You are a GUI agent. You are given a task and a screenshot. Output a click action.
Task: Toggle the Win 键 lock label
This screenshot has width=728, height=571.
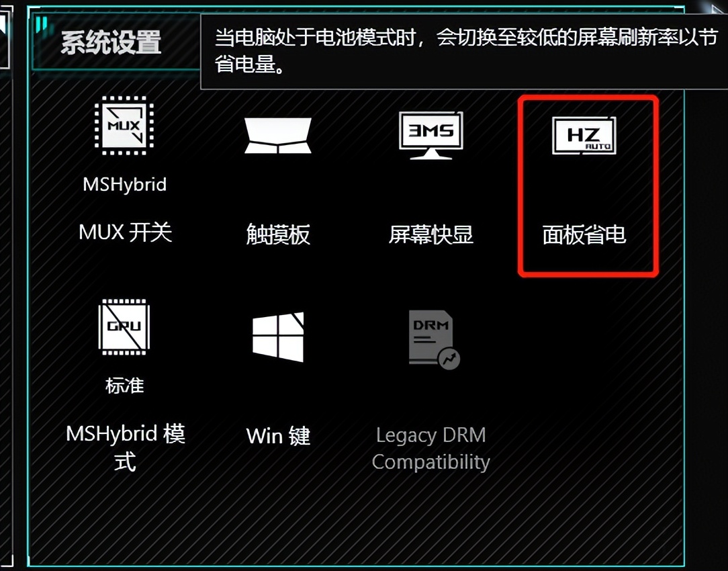point(278,436)
